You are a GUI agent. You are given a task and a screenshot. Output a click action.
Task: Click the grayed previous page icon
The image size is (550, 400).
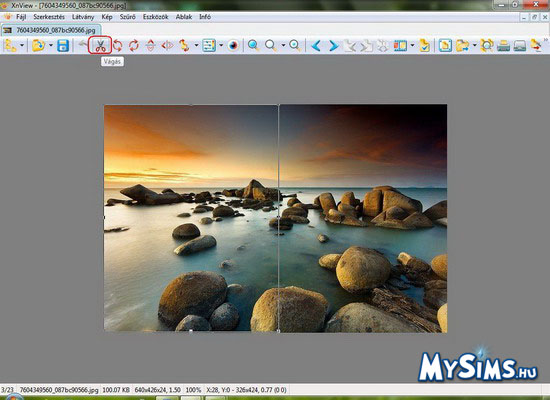349,46
